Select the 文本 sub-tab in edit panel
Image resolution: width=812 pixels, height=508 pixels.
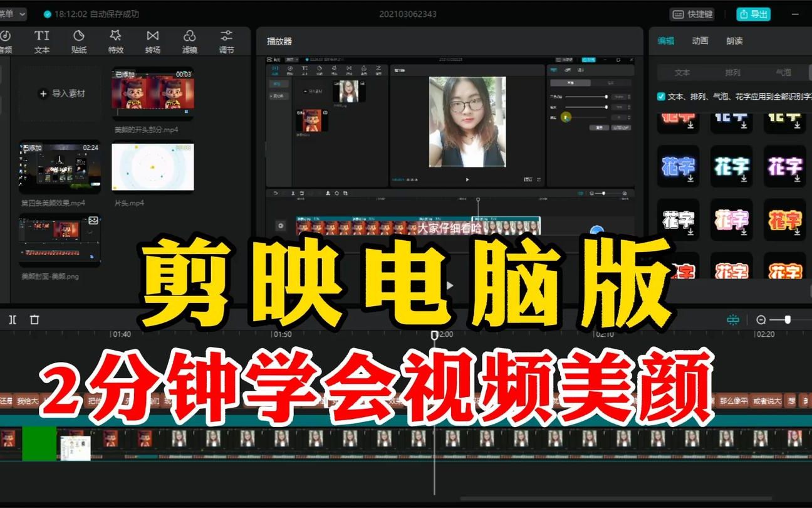tap(682, 73)
